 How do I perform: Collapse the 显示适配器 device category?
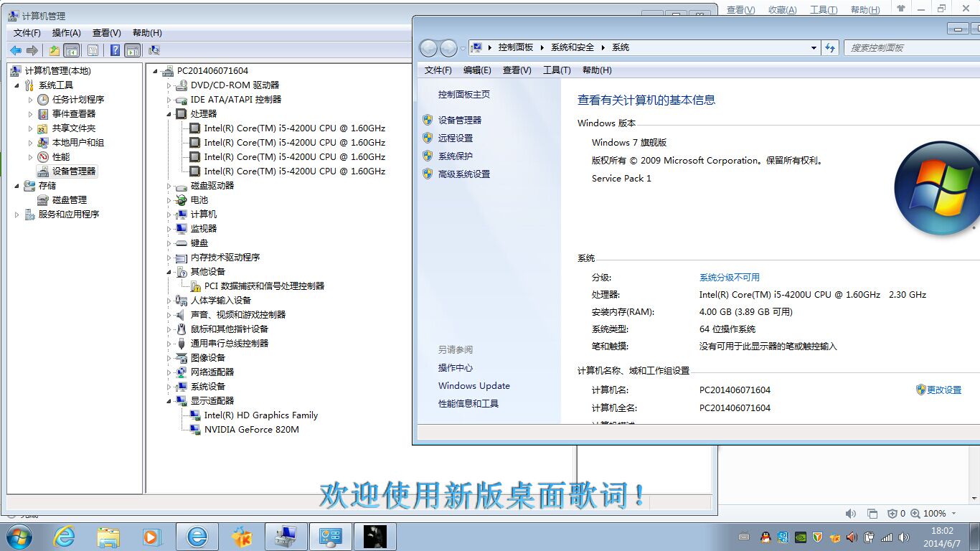(x=169, y=401)
